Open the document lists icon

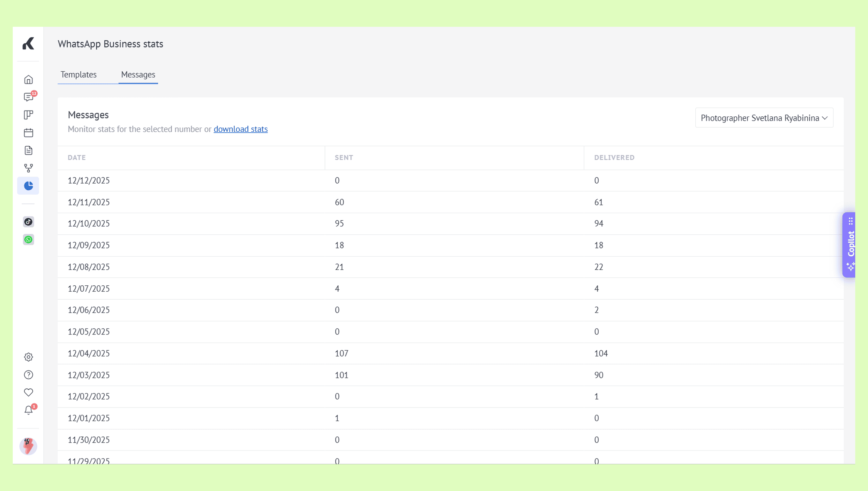28,150
